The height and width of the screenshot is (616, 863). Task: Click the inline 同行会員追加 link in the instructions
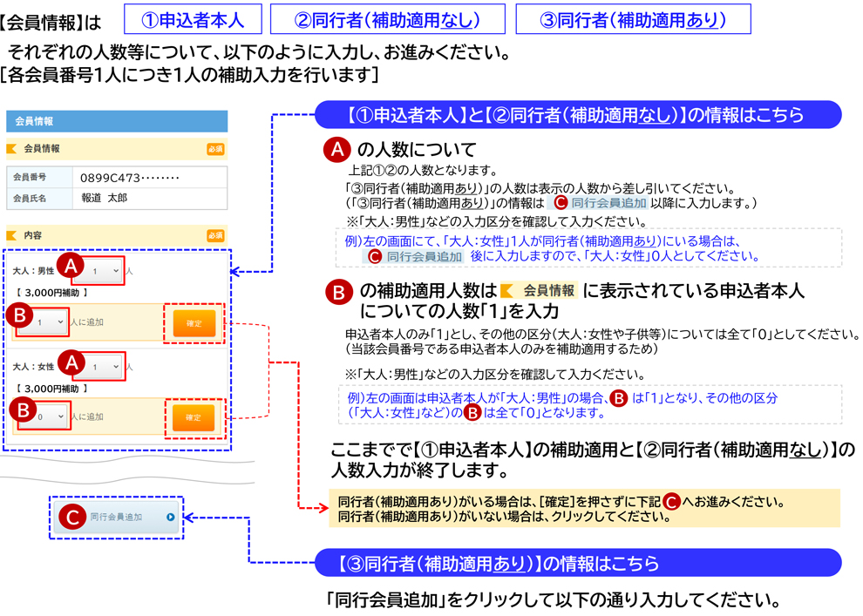pyautogui.click(x=608, y=204)
